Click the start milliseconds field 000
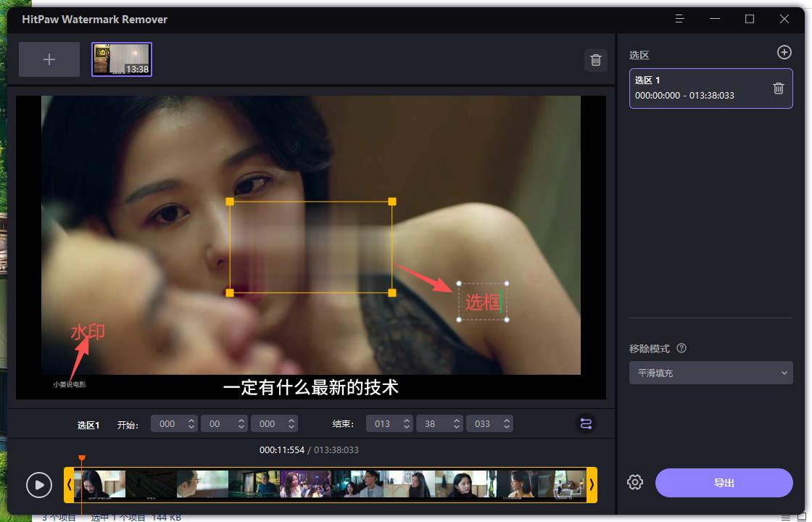The height and width of the screenshot is (522, 812). click(268, 423)
